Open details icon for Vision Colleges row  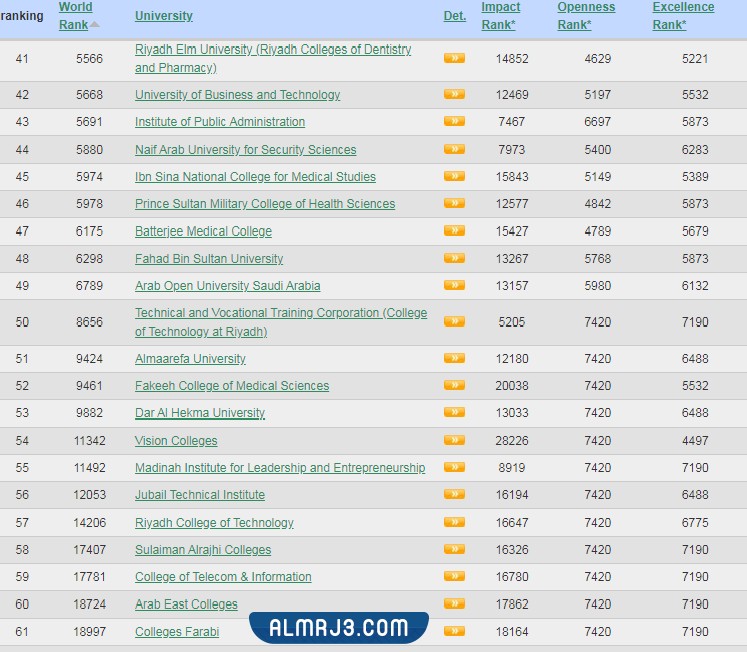[454, 440]
